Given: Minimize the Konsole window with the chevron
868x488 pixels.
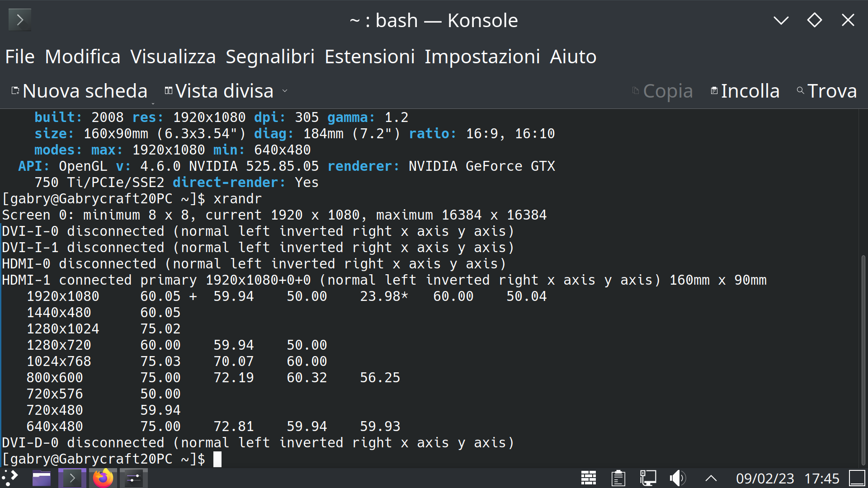Looking at the screenshot, I should (781, 20).
